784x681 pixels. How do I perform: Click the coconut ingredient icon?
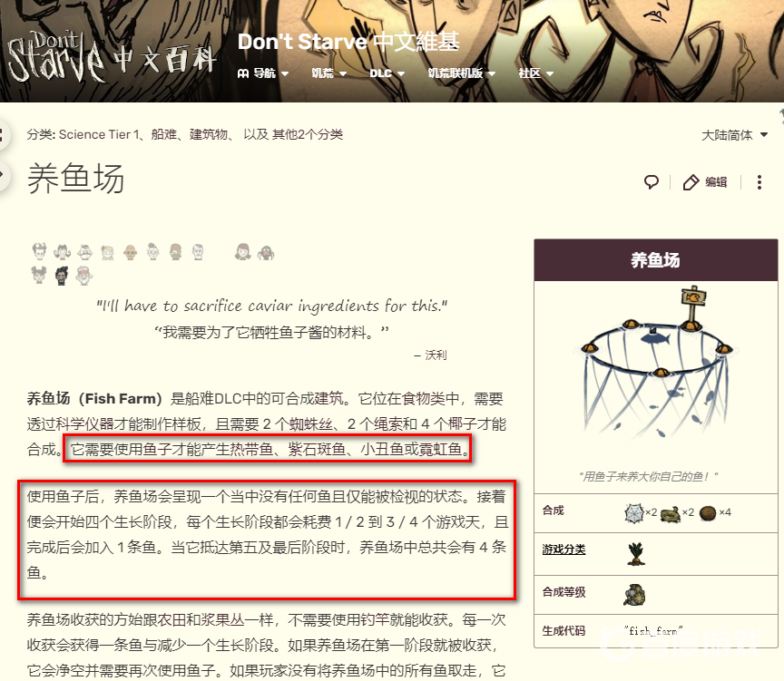coord(708,512)
